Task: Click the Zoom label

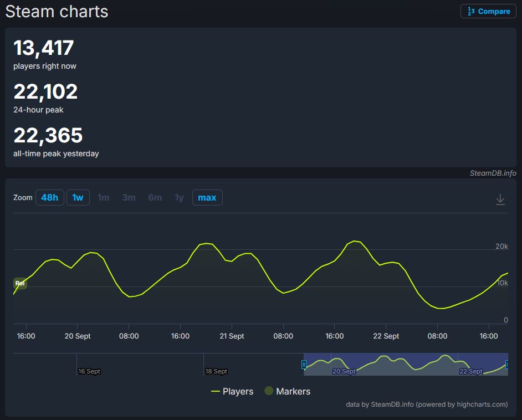Action: [23, 198]
